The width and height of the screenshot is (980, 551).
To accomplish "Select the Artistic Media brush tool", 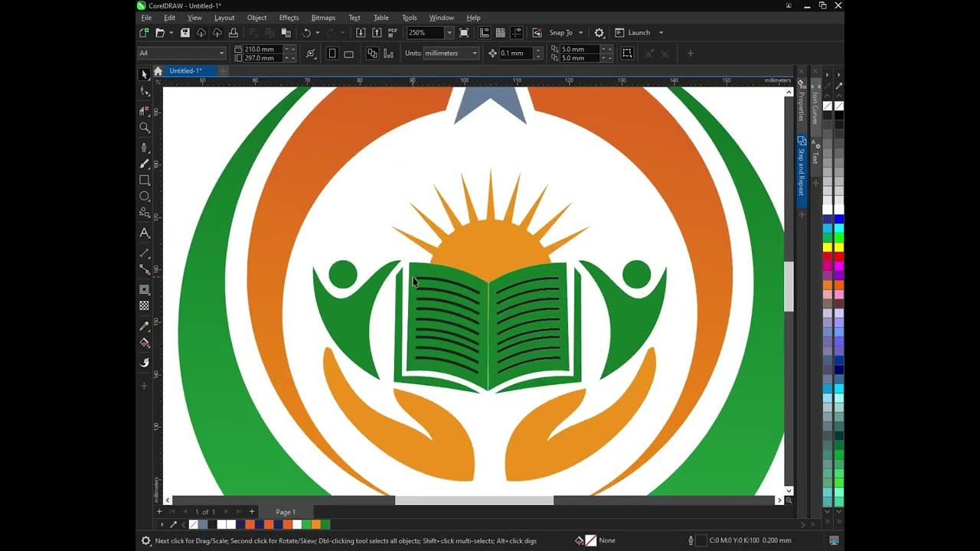I will (x=144, y=164).
